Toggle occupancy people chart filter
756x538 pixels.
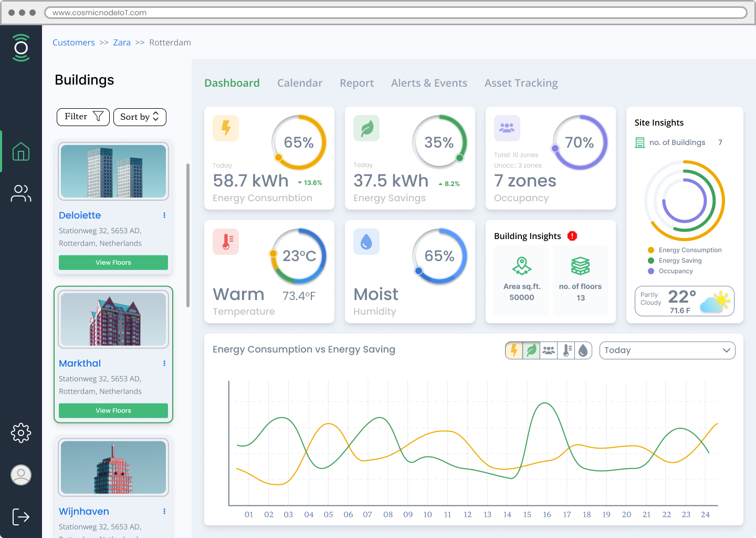pyautogui.click(x=549, y=350)
